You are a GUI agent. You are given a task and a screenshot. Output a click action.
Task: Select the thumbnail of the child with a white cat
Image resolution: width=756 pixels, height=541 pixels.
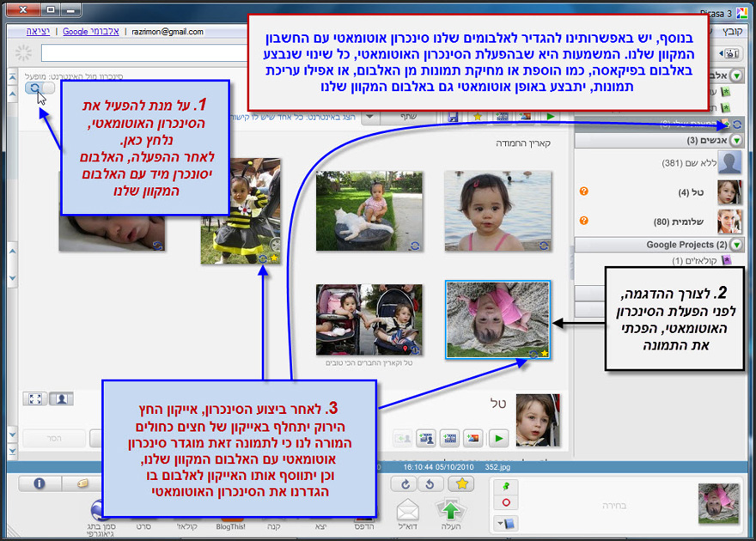pos(369,210)
